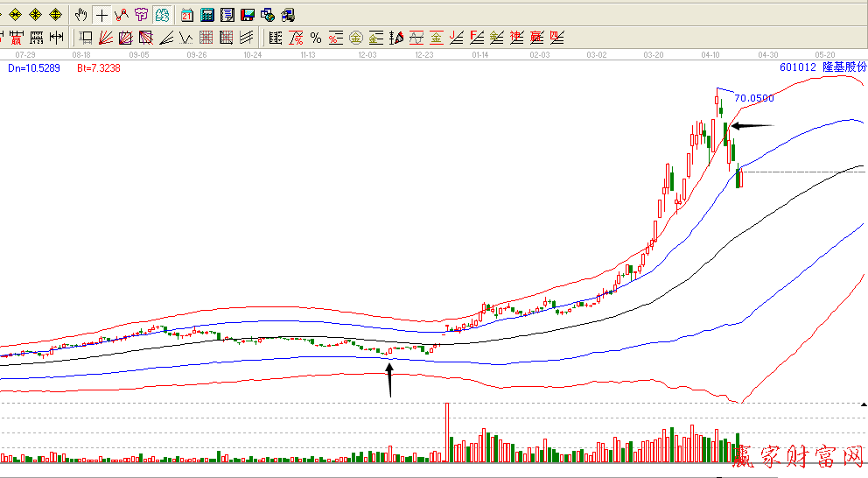
Task: Toggle the teal 线 line display button
Action: tap(162, 15)
